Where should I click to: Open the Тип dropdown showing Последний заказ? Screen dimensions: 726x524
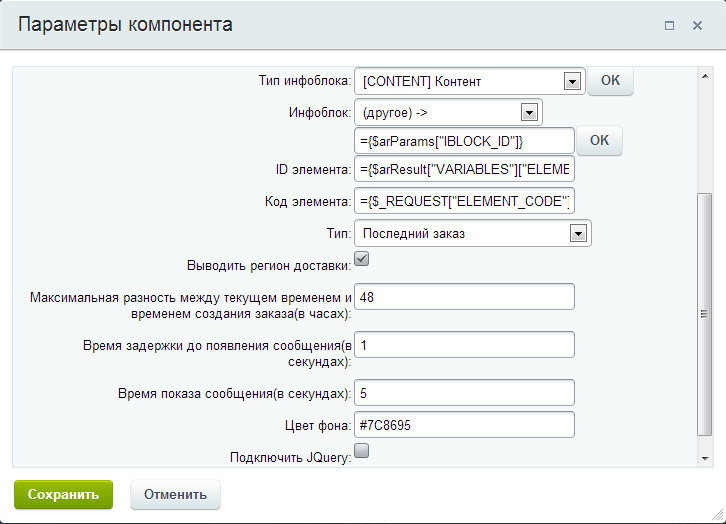point(473,233)
